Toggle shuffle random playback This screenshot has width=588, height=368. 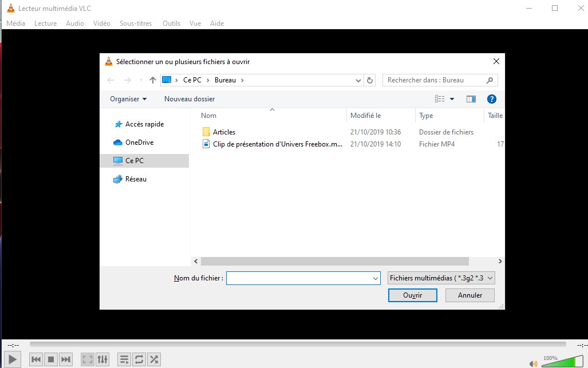pyautogui.click(x=154, y=359)
